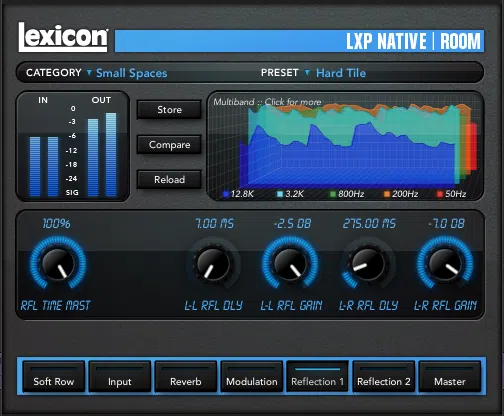
Task: Click the 12.8K blue legend swatch
Action: (226, 194)
